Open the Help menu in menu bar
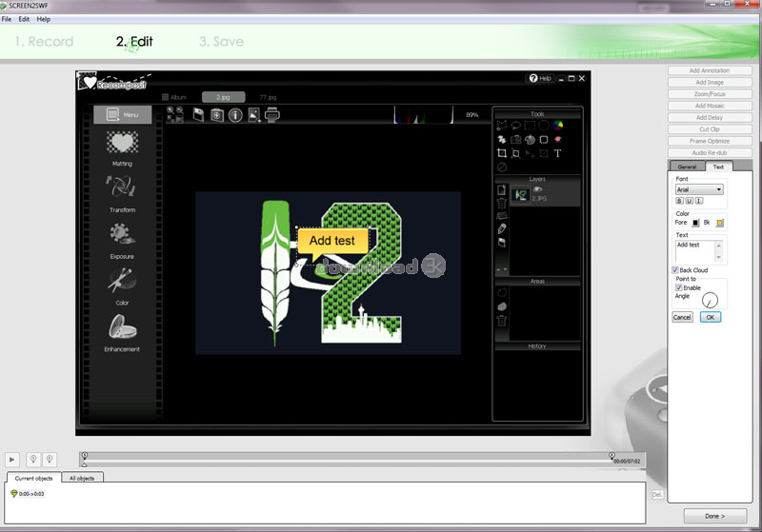Viewport: 762px width, 532px height. point(43,19)
